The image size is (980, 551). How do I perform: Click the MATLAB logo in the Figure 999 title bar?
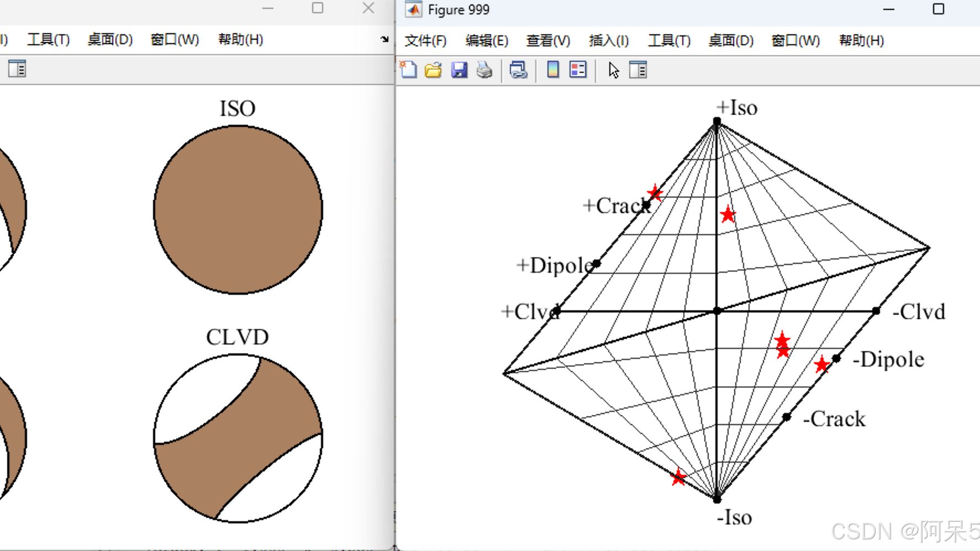[x=412, y=9]
